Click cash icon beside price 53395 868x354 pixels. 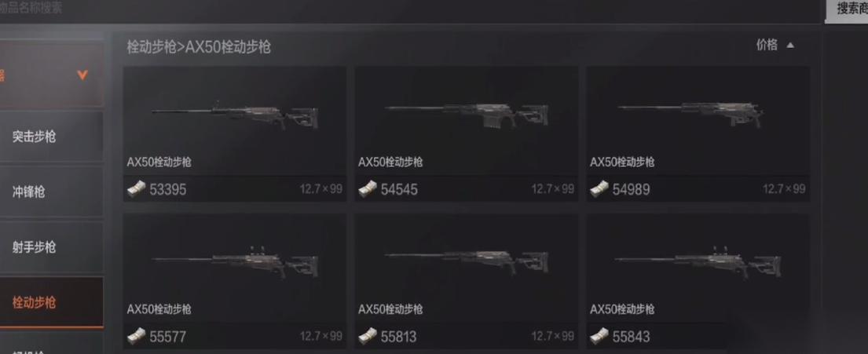click(x=136, y=189)
